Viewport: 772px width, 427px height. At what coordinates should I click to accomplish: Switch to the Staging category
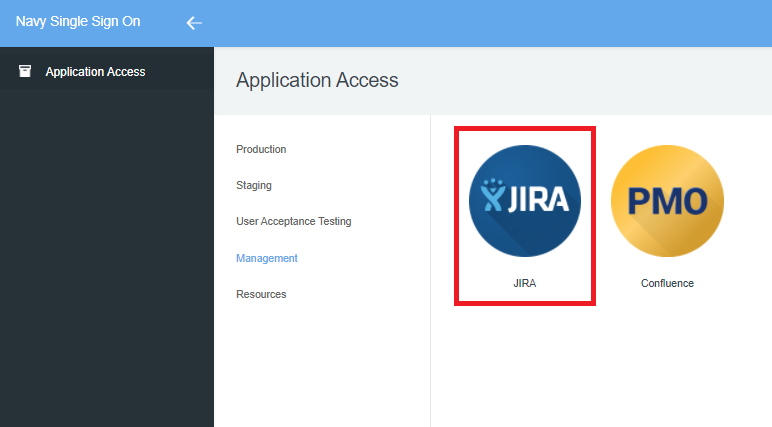254,185
